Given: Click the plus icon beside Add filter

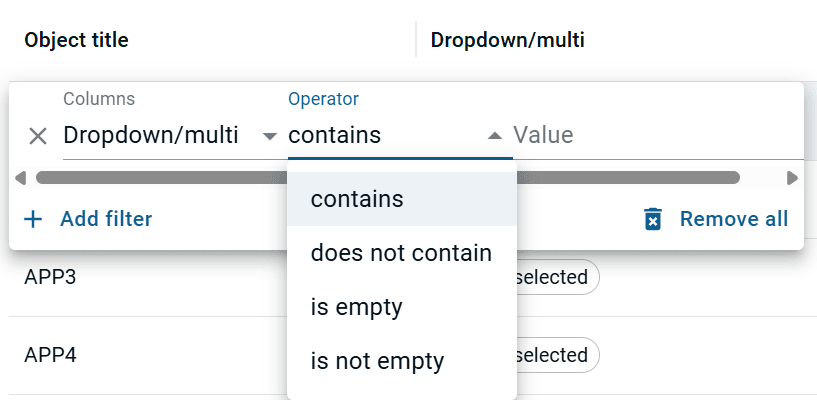Looking at the screenshot, I should coord(33,219).
